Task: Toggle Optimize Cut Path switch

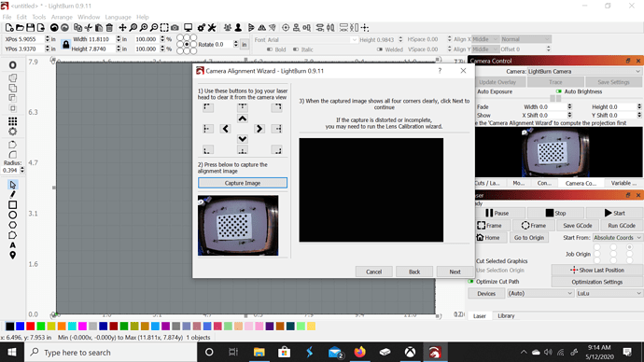Action: click(x=470, y=282)
